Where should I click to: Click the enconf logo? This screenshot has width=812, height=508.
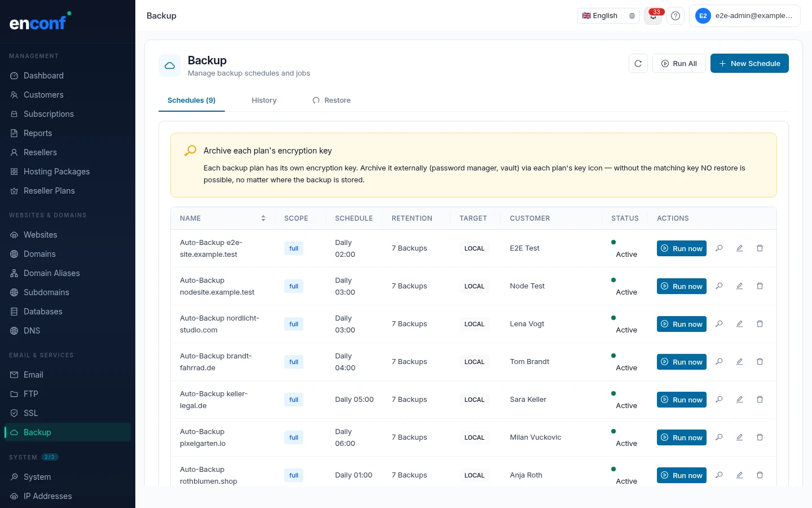40,21
